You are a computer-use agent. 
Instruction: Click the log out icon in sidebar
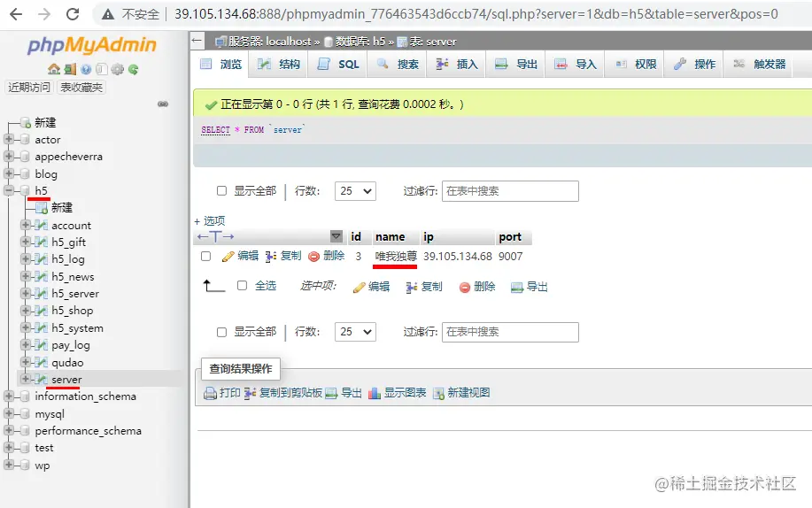[71, 69]
